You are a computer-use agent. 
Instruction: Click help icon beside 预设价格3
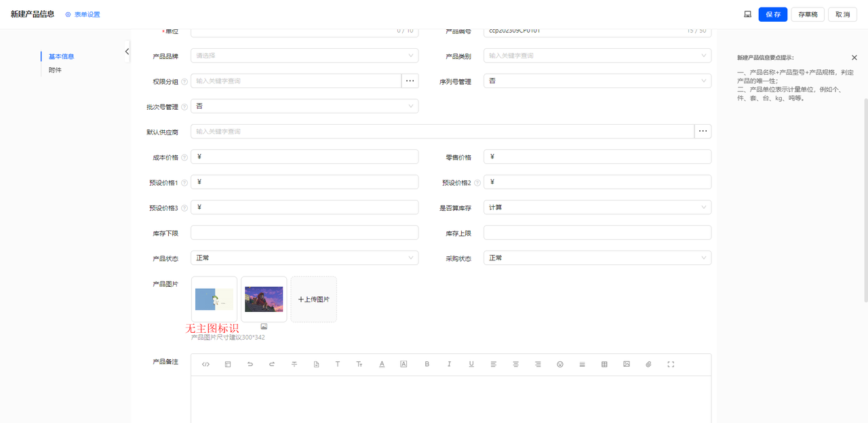[x=184, y=208]
